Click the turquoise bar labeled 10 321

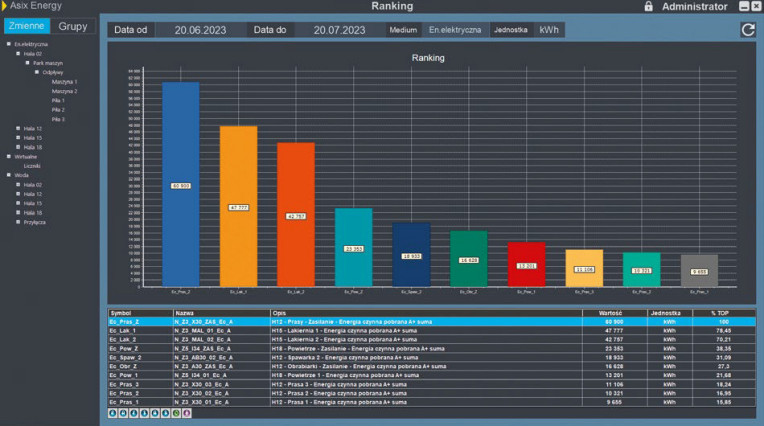[x=642, y=270]
